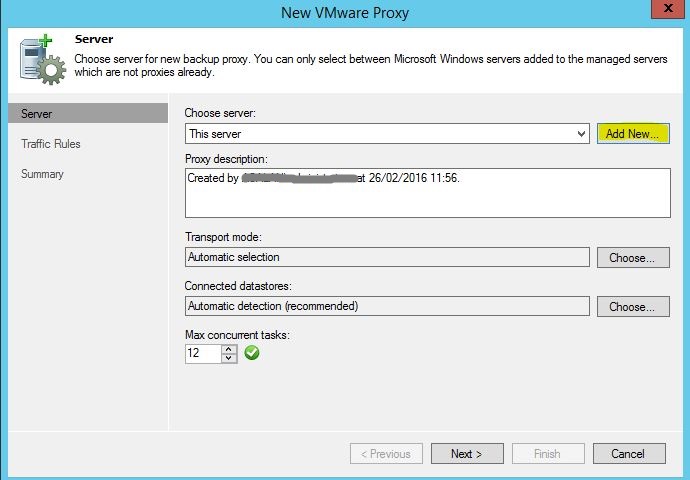Click the disabled Finish button
Screen dimensions: 690x480
548,454
